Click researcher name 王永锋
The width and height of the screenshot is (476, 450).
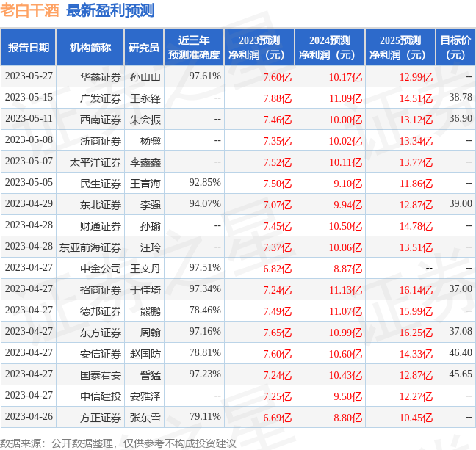(145, 98)
